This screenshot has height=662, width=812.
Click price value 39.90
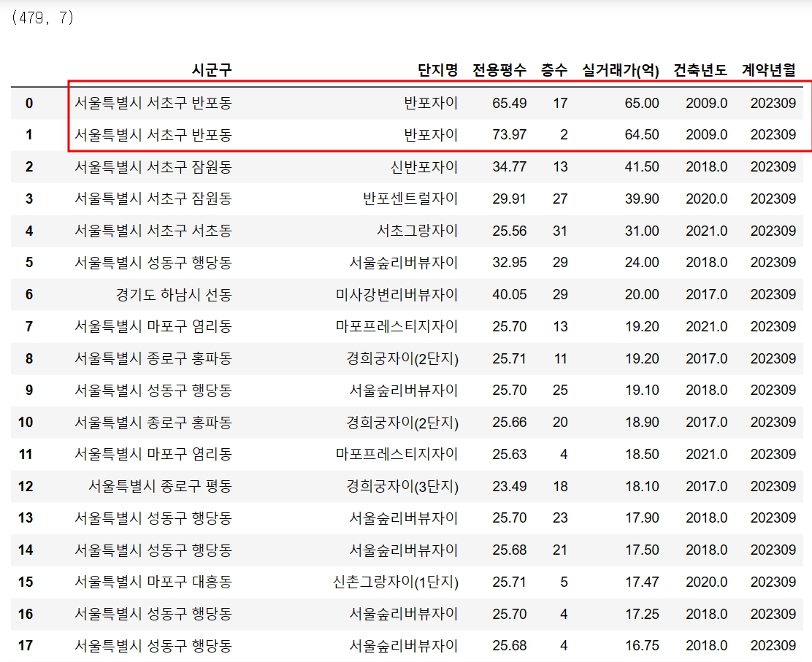point(642,199)
